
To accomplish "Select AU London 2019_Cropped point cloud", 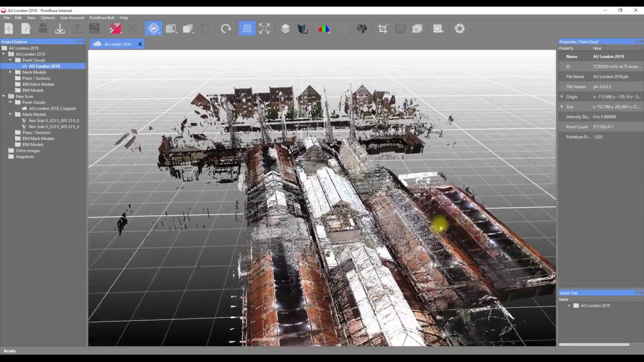I will pyautogui.click(x=52, y=109).
